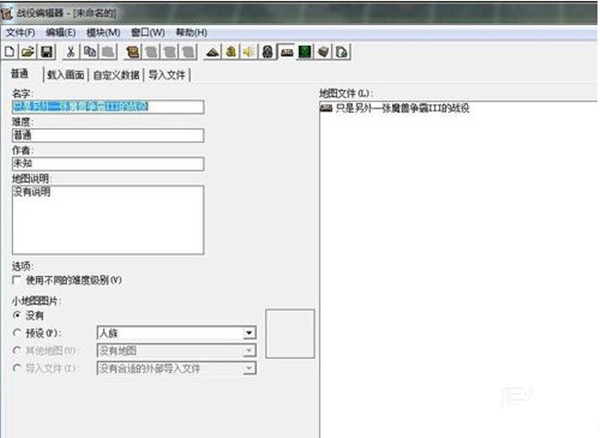Viewport: 600px width, 438px height.
Task: Click the Copy icon in toolbar
Action: [90, 52]
